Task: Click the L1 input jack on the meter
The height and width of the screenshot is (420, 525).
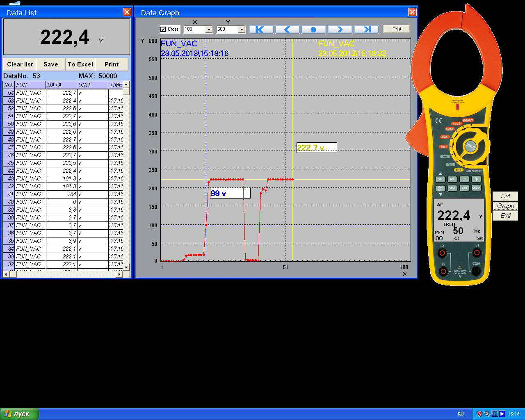Action: pos(476,253)
